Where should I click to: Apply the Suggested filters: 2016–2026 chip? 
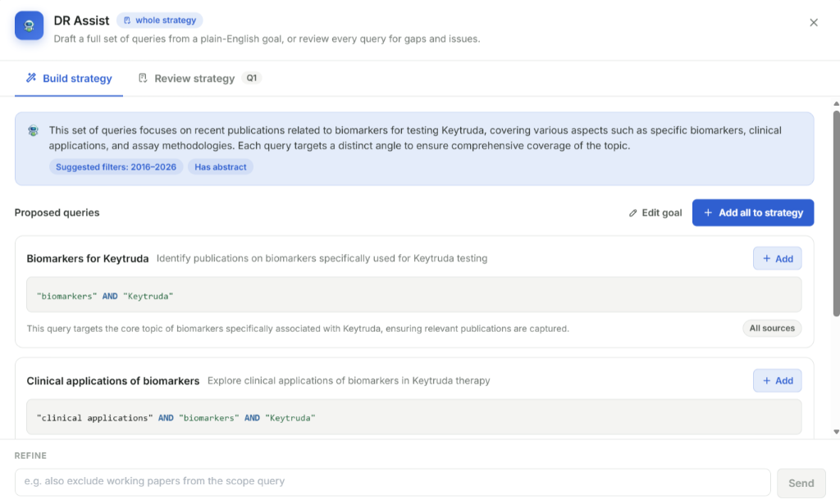click(x=116, y=167)
